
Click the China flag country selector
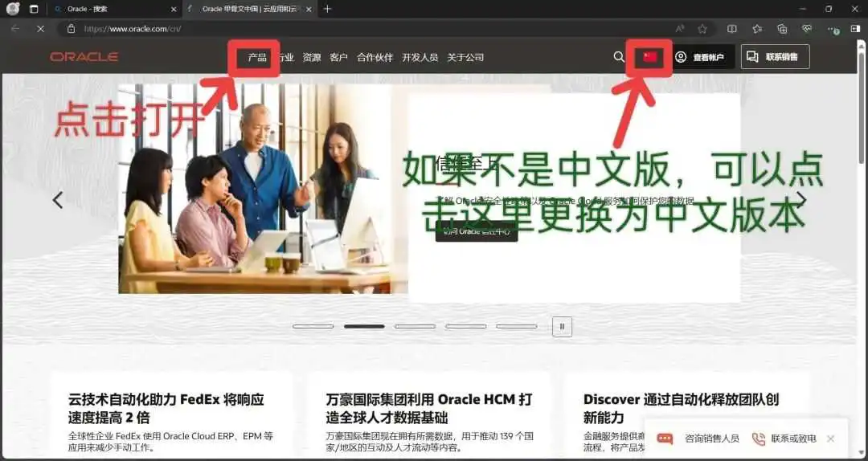click(x=649, y=57)
